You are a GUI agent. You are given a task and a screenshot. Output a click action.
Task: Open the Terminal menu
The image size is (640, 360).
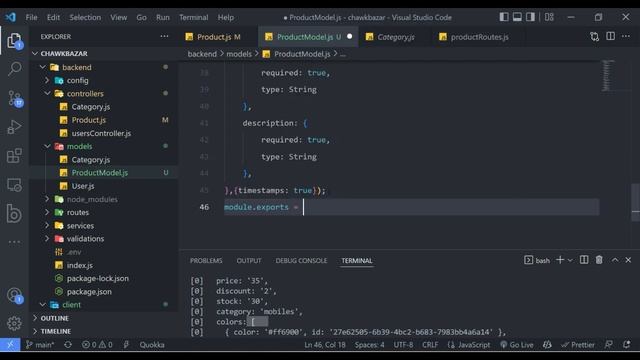coord(193,17)
